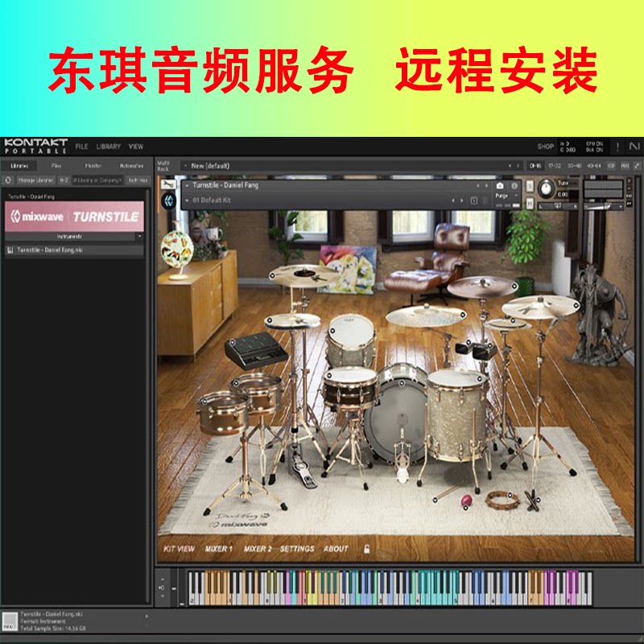Click the instrument header close X icon

[x=629, y=180]
